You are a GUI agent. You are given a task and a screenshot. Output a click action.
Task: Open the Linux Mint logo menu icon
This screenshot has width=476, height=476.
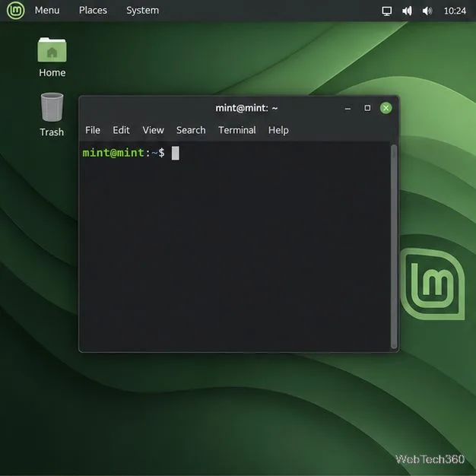pyautogui.click(x=15, y=11)
